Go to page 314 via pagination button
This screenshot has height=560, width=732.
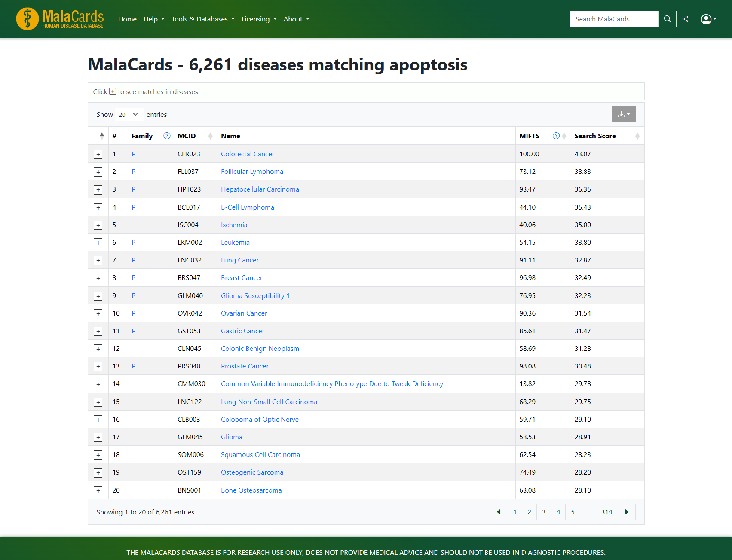click(x=606, y=512)
